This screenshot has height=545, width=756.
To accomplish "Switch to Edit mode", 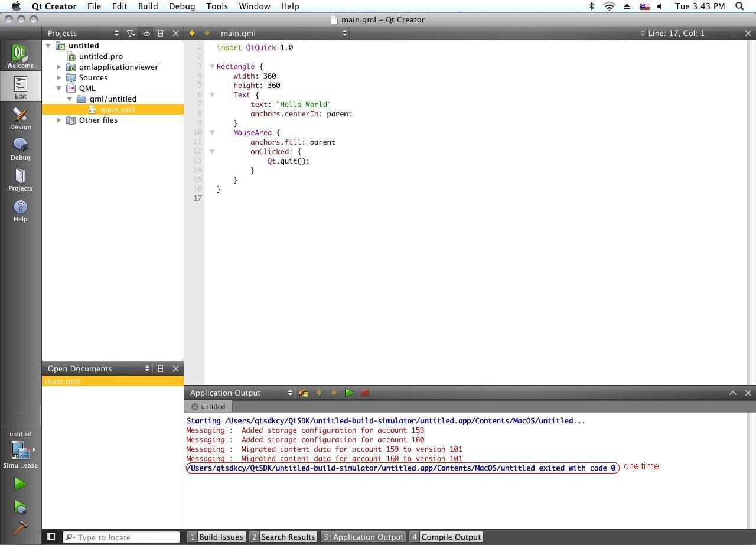I will tap(20, 87).
